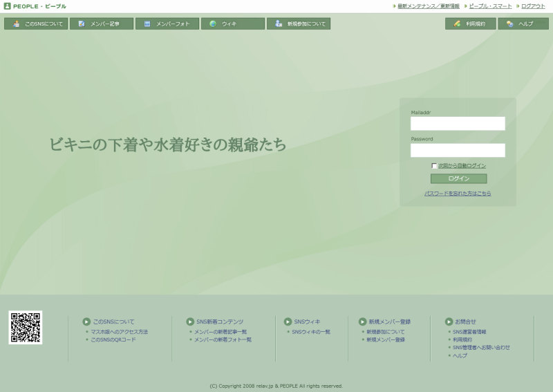
Task: Open メンバーフォト from the navigation bar
Action: point(167,24)
